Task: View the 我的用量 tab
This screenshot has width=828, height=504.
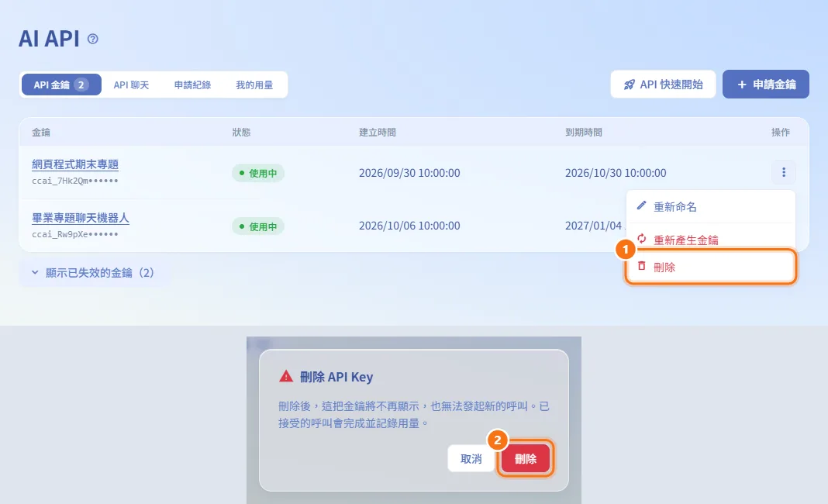Action: coord(254,85)
